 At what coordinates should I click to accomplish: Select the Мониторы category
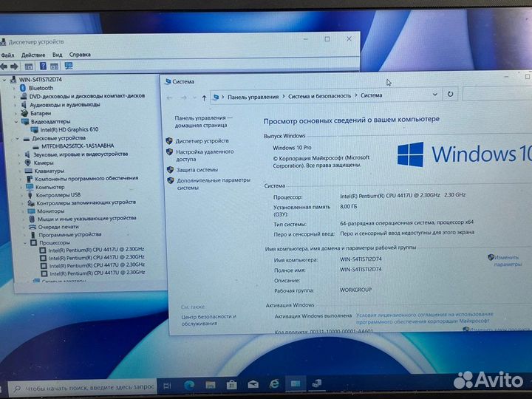(x=50, y=211)
